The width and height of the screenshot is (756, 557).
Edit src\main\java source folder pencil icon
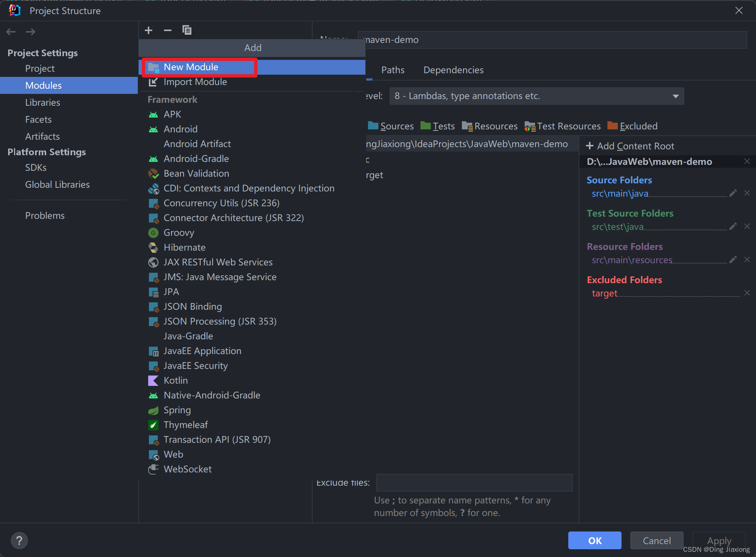(733, 193)
